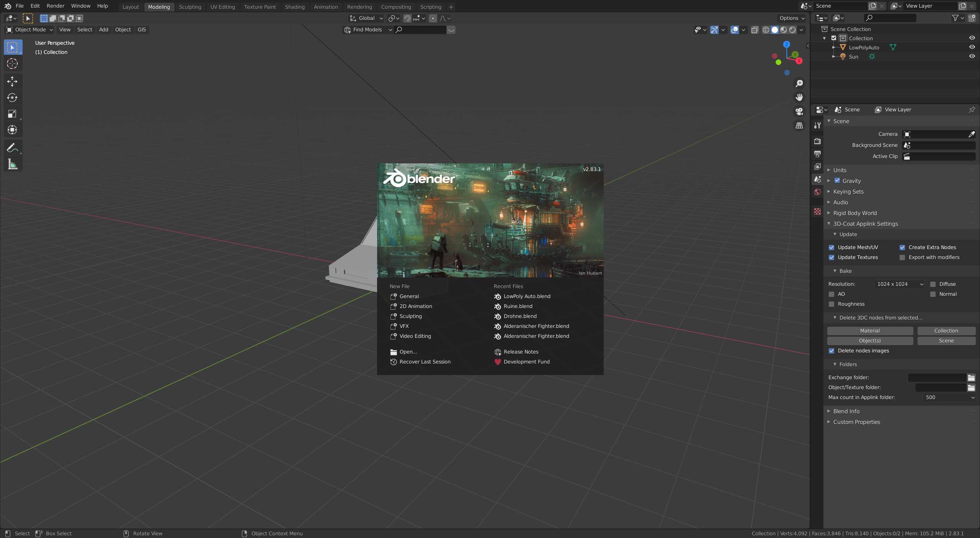The image size is (980, 538).
Task: Expand the Rigid Body World panel
Action: [x=854, y=213]
